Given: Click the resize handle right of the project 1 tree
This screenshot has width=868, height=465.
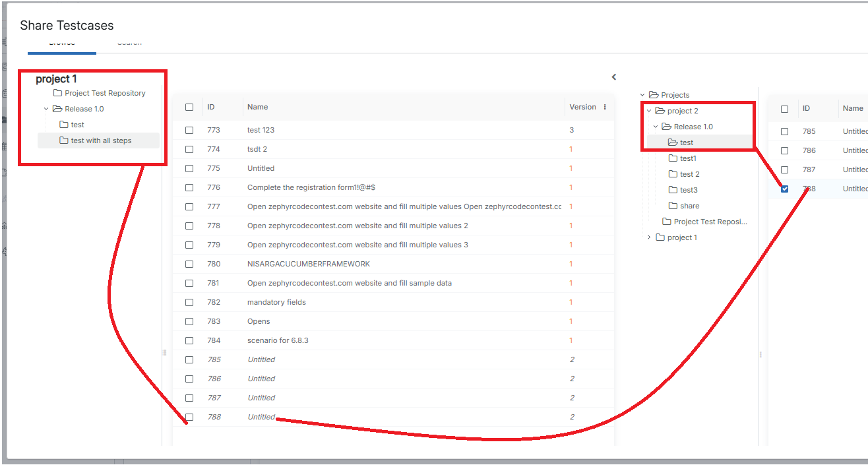Looking at the screenshot, I should click(x=165, y=353).
